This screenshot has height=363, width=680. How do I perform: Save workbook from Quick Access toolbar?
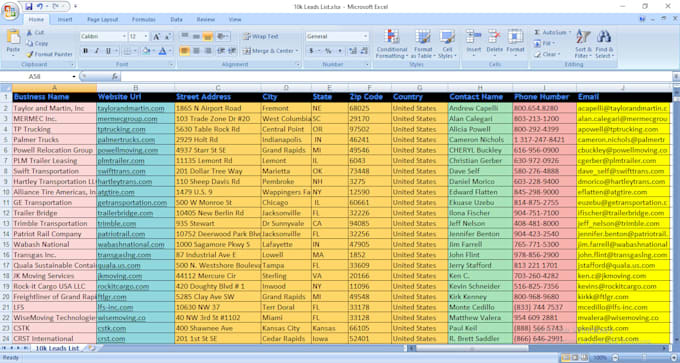(29, 7)
